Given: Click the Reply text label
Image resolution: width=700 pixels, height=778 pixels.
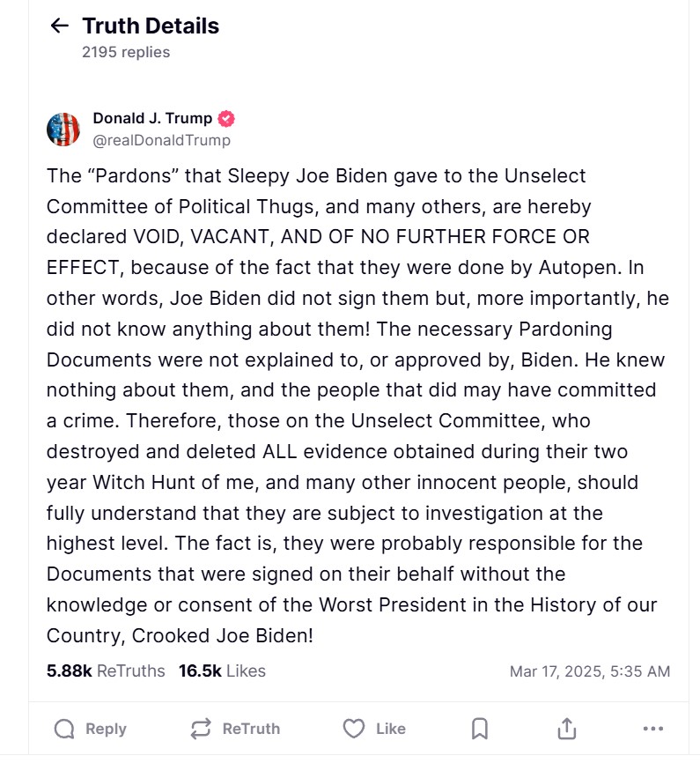Looking at the screenshot, I should pyautogui.click(x=106, y=729).
